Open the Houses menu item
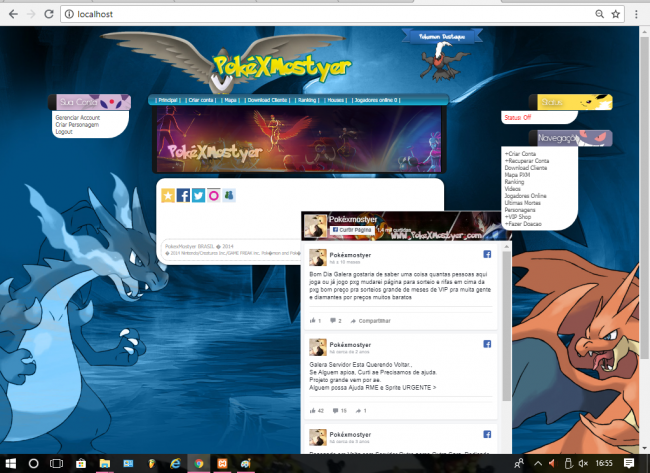 pos(335,100)
